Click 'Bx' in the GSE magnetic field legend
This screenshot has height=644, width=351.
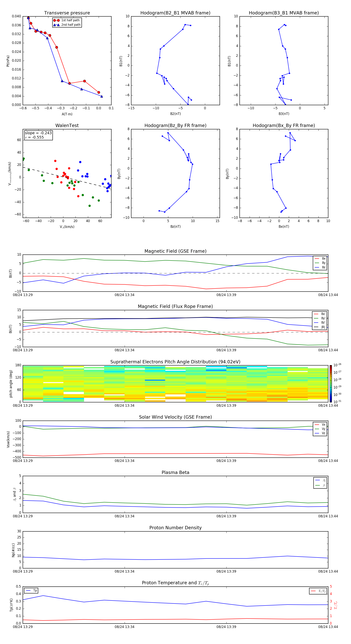[x=320, y=259]
